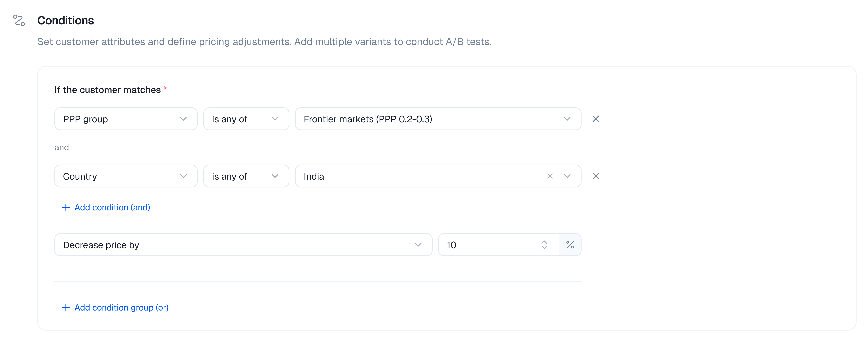Open first row 'is any of' operator
Image resolution: width=868 pixels, height=342 pixels.
246,119
